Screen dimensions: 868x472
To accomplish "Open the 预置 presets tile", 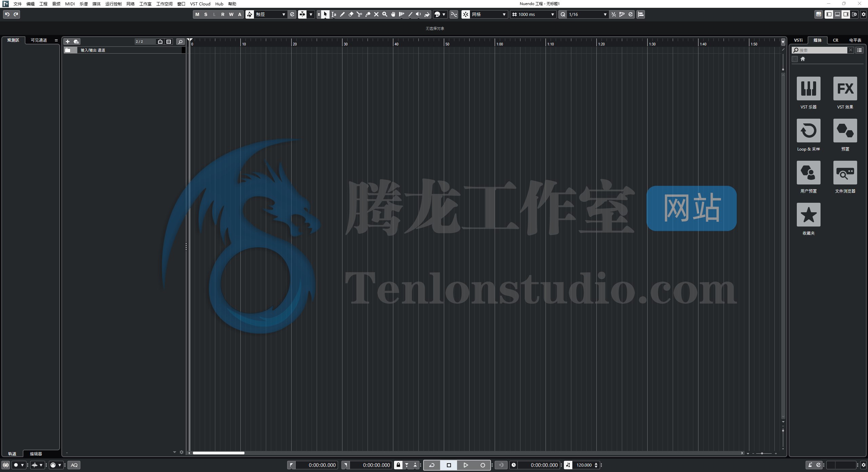I will click(845, 131).
